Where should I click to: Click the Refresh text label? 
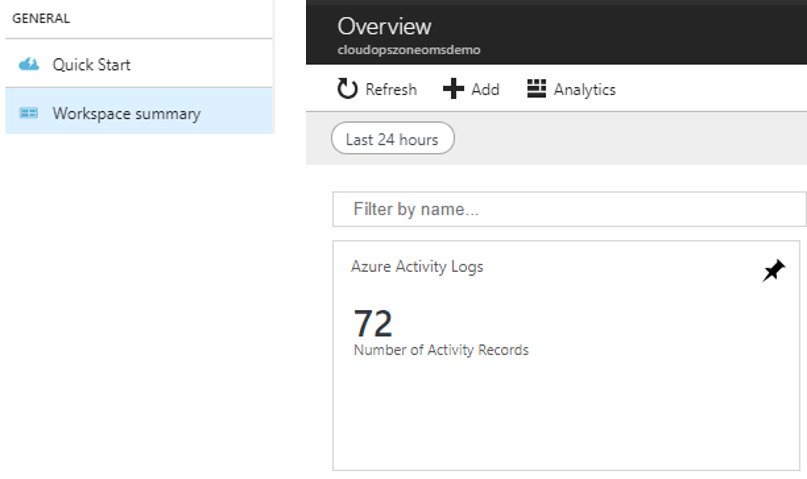click(x=391, y=90)
